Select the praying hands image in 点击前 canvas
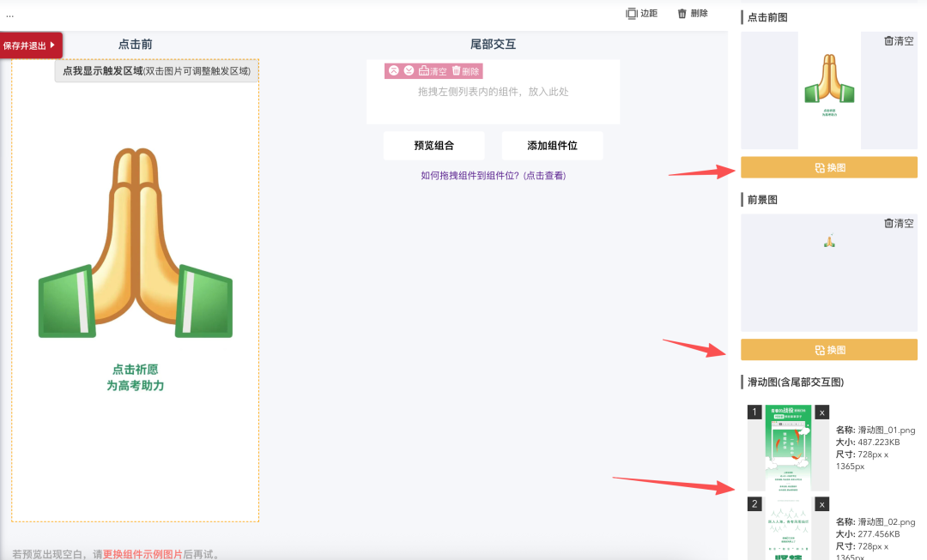This screenshot has height=560, width=927. click(136, 242)
